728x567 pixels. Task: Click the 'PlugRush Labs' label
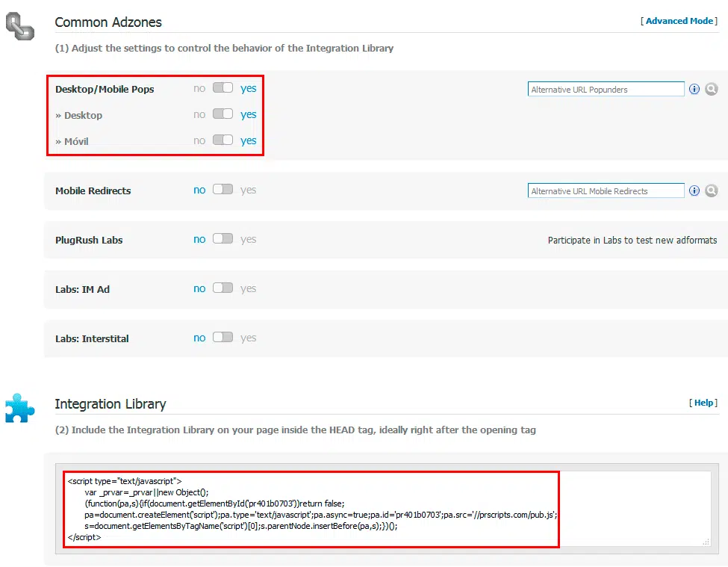(89, 240)
